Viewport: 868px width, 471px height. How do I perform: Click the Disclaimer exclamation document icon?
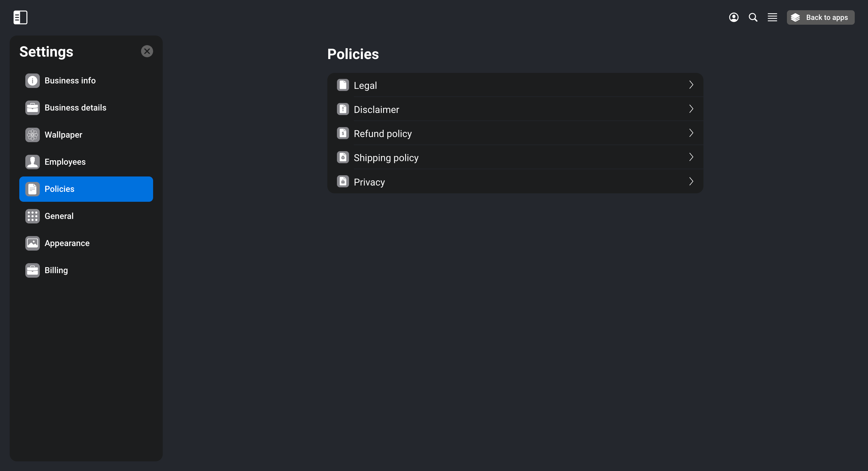click(343, 109)
